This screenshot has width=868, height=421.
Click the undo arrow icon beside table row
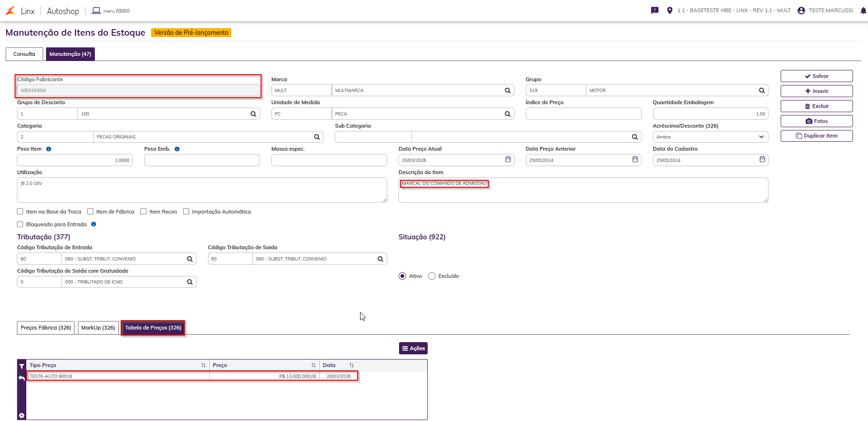click(x=22, y=378)
